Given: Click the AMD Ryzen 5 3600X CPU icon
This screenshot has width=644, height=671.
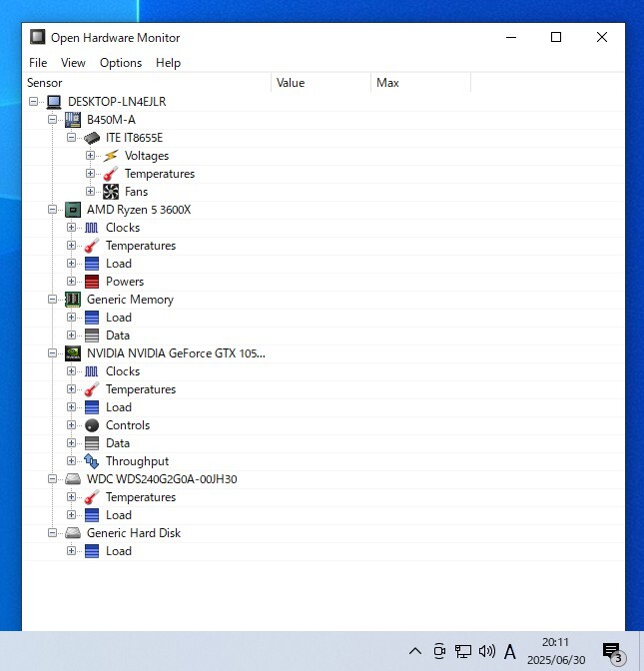Looking at the screenshot, I should (x=73, y=210).
